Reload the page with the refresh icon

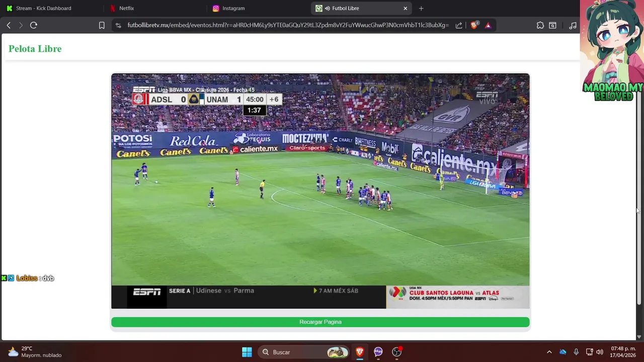pos(34,25)
